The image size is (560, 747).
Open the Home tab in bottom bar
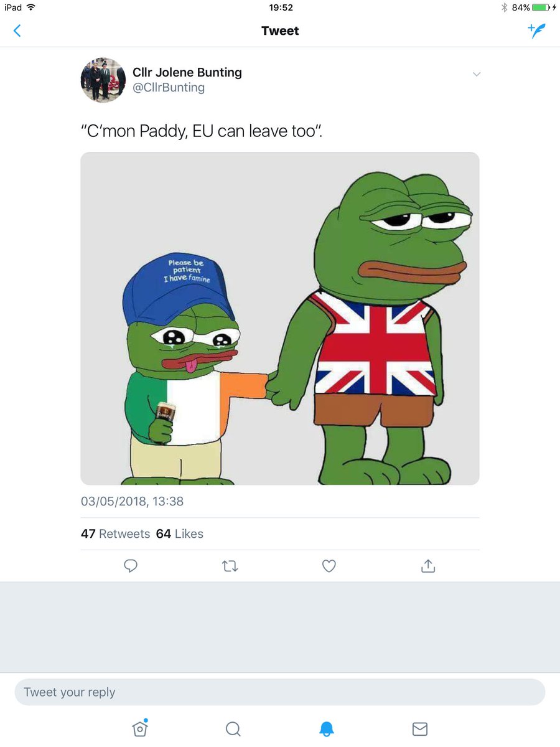140,728
